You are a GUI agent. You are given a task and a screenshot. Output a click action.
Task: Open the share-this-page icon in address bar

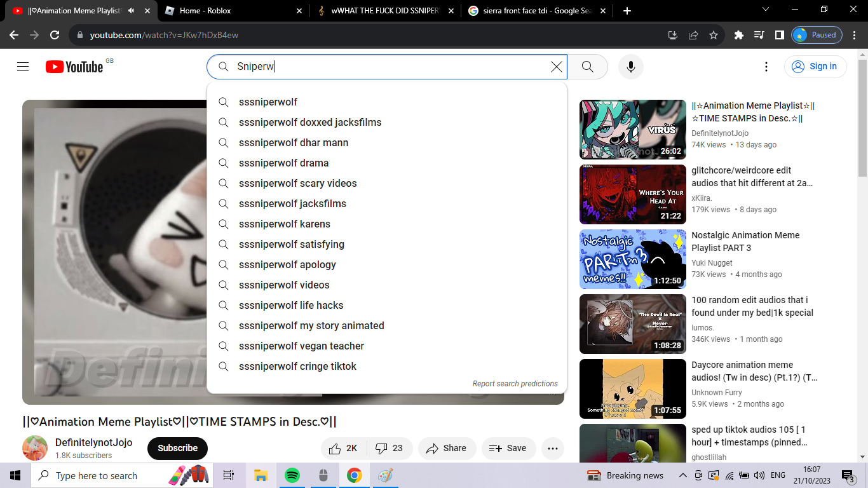(x=693, y=35)
